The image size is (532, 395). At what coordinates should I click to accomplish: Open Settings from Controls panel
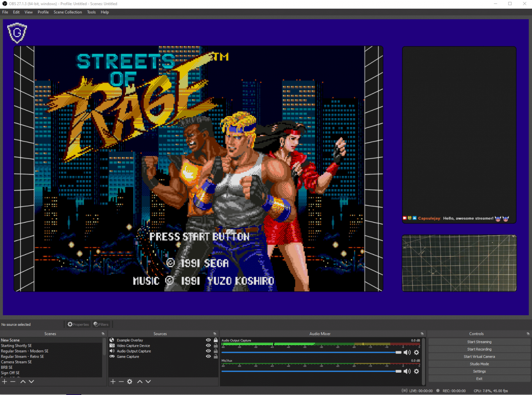tap(479, 371)
